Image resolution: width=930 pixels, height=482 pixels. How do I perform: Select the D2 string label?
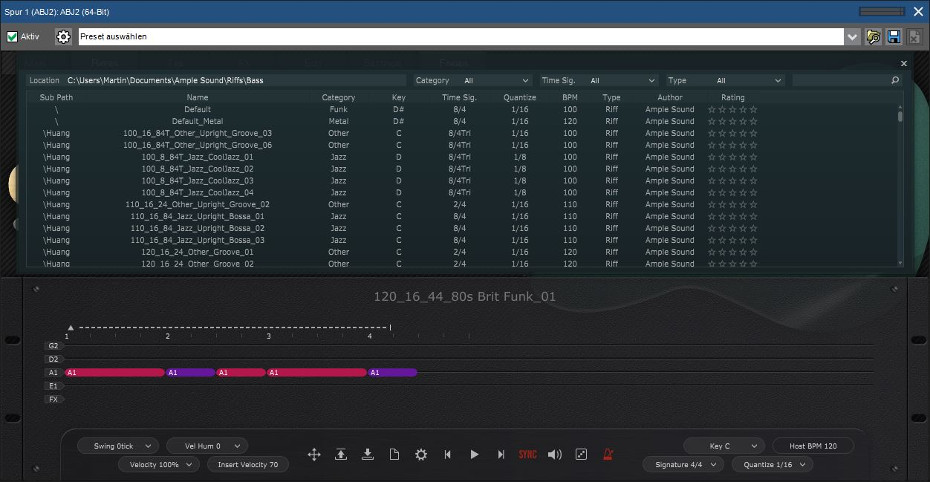[x=53, y=359]
